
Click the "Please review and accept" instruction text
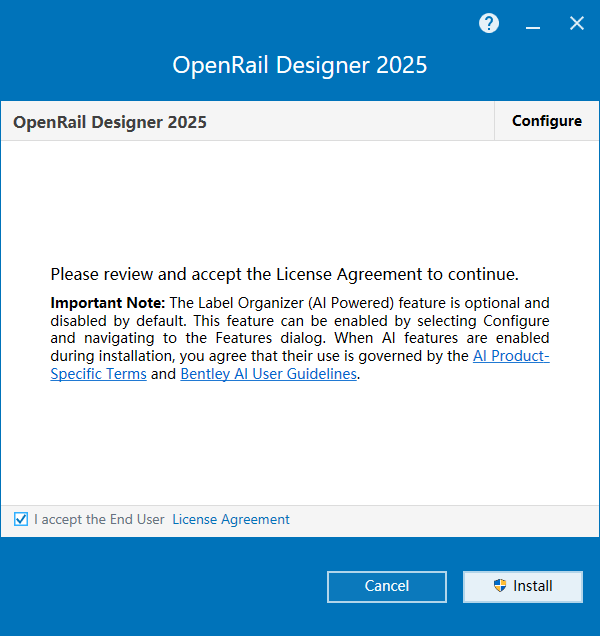pyautogui.click(x=284, y=273)
